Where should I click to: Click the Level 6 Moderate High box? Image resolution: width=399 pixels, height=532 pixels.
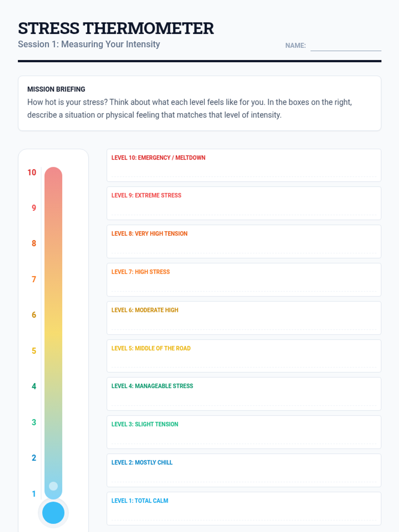click(244, 318)
